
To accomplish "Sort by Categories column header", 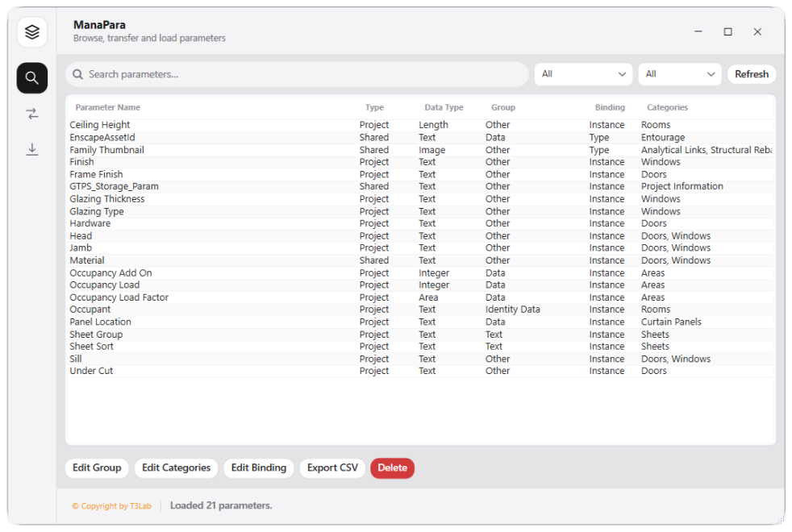I will [x=667, y=107].
